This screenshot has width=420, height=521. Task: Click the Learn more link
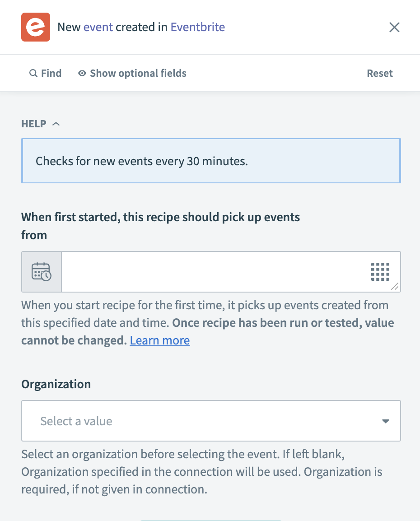click(159, 340)
